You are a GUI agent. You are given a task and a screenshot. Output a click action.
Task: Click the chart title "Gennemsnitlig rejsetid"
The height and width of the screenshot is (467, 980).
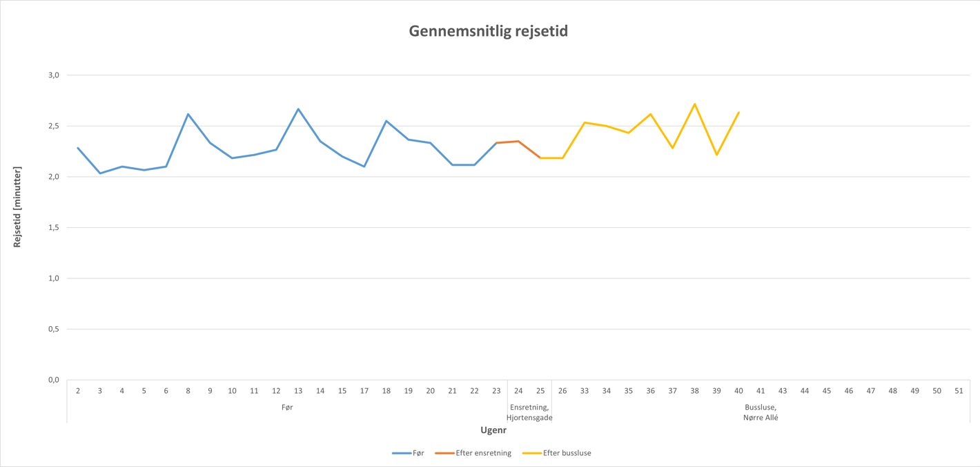coord(488,31)
